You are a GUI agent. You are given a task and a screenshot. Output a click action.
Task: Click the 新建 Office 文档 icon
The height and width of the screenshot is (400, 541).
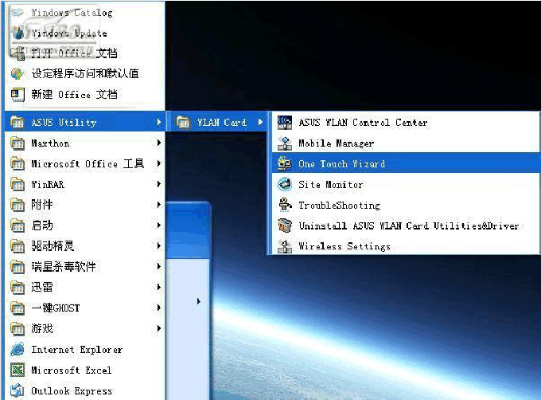click(17, 94)
